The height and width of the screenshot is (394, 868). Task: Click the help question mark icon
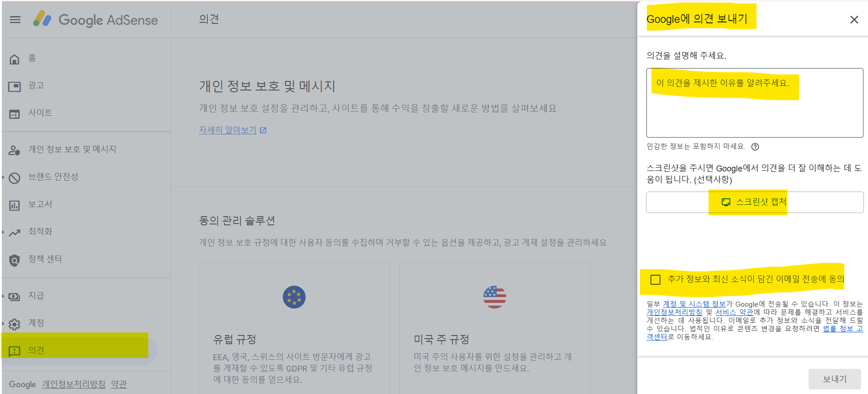click(755, 147)
